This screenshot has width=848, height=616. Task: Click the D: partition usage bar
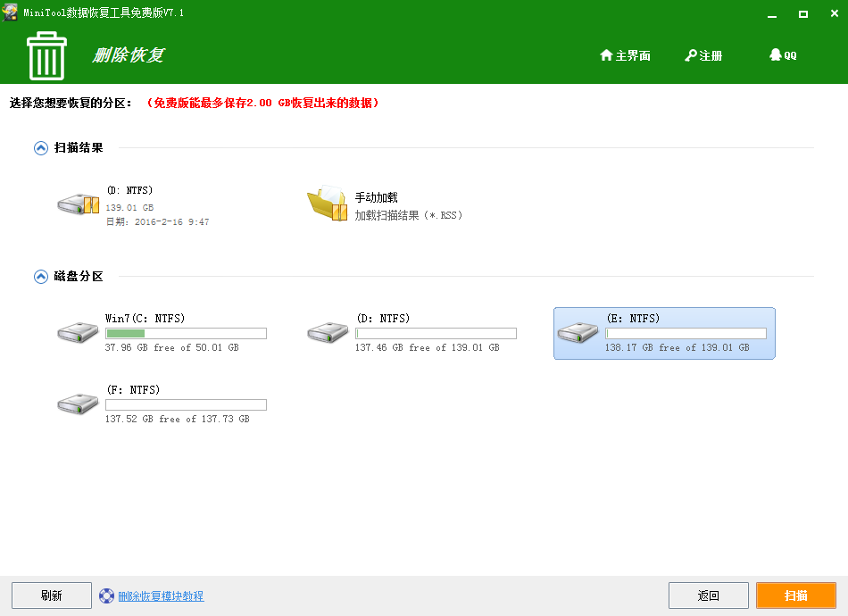coord(436,333)
